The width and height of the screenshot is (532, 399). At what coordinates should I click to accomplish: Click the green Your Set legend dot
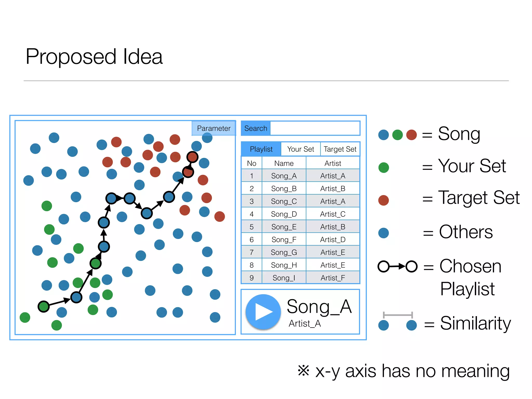[383, 168]
